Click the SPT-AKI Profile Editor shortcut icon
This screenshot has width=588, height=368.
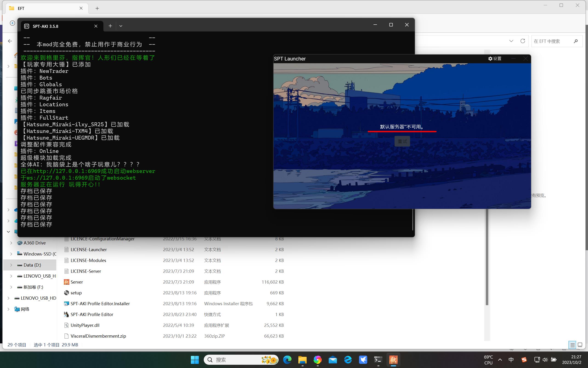pos(66,314)
